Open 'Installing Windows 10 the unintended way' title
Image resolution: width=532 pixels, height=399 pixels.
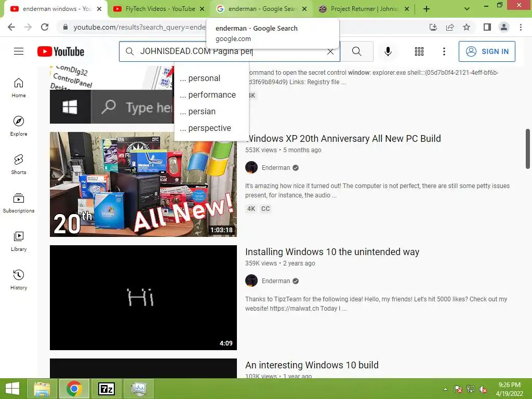coord(332,252)
